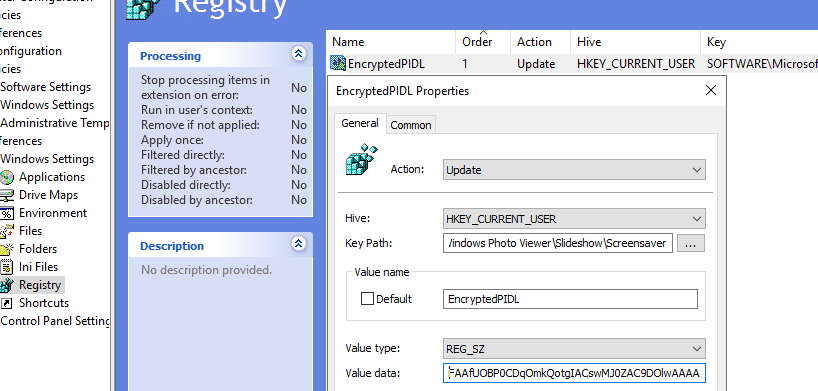Close the EncryptedPIDL Properties dialog

tap(711, 90)
